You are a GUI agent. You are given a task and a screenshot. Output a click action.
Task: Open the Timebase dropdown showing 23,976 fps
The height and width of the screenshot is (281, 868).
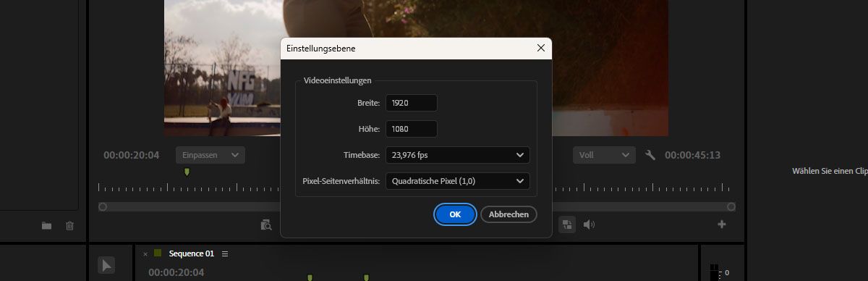(457, 155)
